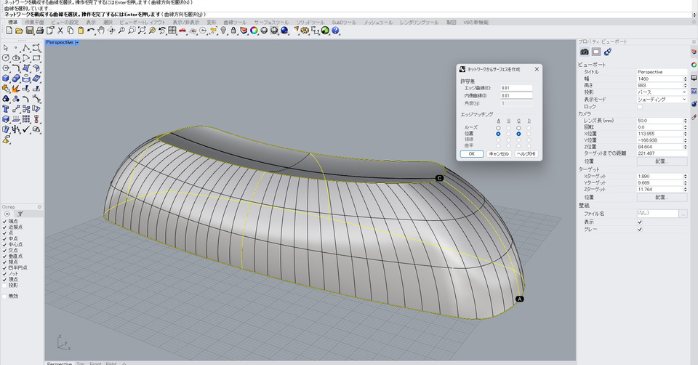Switch to the ソリッドツール toolbar tab

(x=310, y=22)
